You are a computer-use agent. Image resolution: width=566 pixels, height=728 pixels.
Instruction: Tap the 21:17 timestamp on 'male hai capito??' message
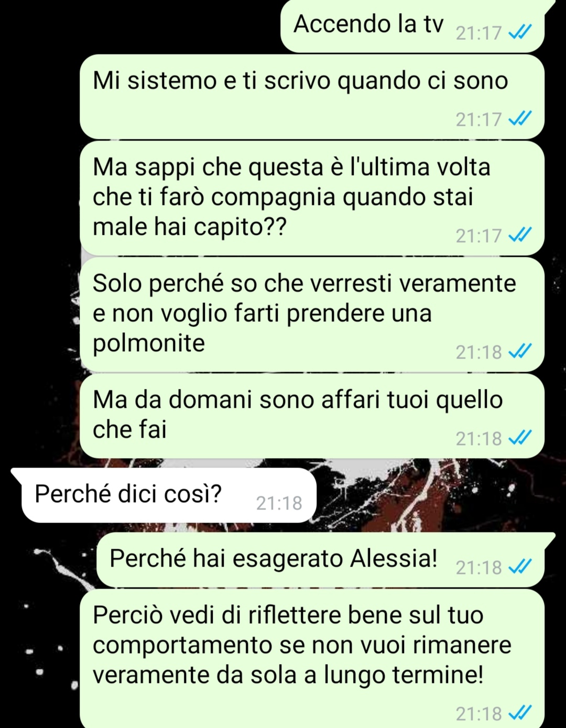pos(478,236)
